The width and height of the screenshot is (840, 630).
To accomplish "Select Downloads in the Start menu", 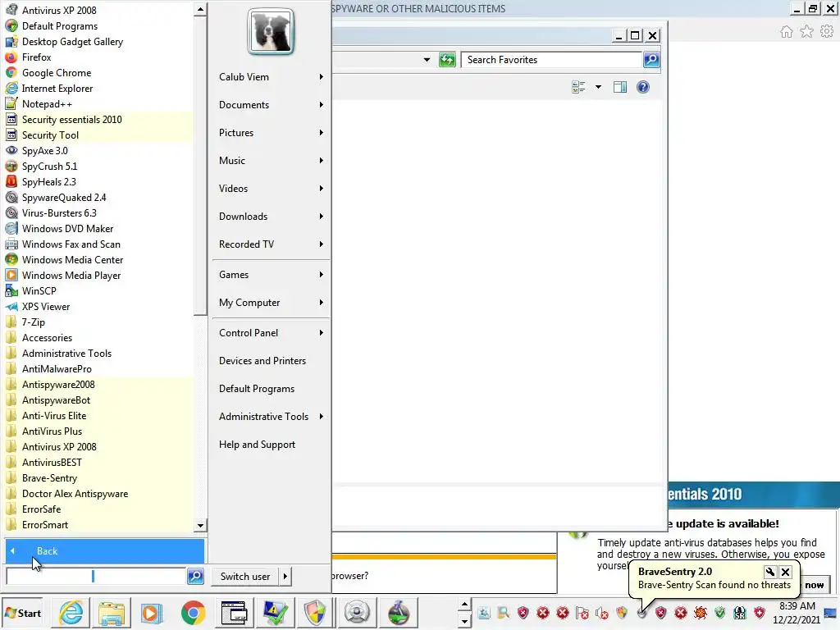I will coord(271,216).
